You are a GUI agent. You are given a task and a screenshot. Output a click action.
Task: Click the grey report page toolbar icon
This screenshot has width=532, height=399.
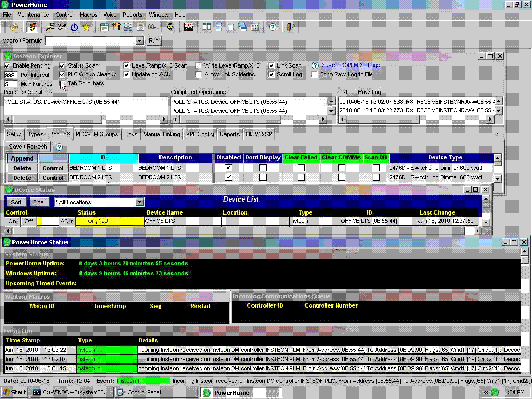140,27
